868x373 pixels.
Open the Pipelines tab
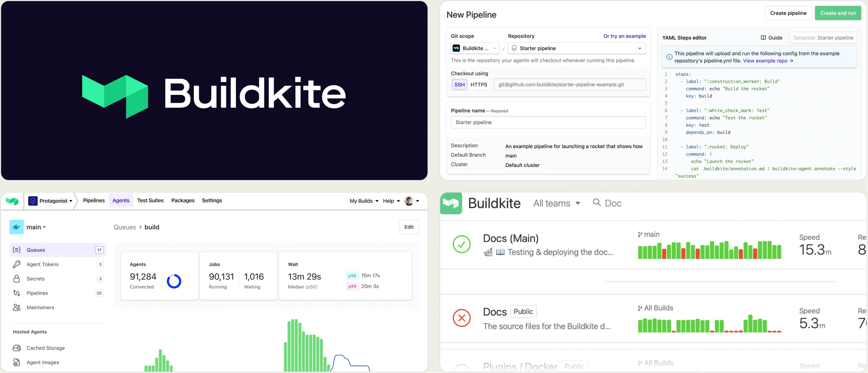tap(94, 200)
